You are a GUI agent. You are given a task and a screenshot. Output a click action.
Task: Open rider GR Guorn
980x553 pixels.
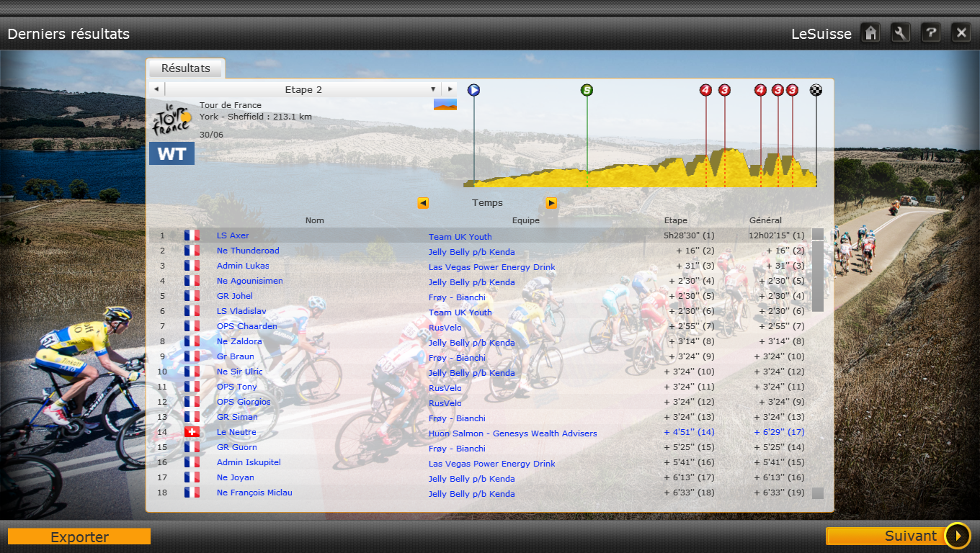pyautogui.click(x=237, y=447)
